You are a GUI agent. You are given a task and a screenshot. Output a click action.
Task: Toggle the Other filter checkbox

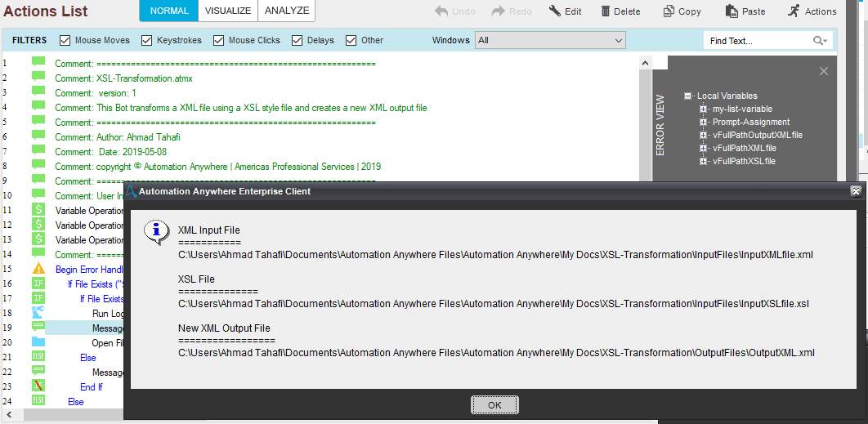click(x=351, y=40)
